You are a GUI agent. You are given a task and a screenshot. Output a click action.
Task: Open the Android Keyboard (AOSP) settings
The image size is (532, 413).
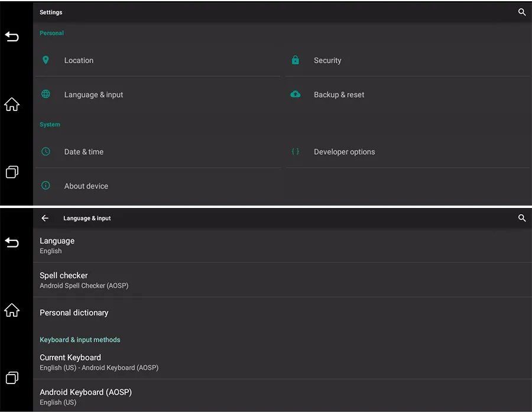tap(86, 396)
